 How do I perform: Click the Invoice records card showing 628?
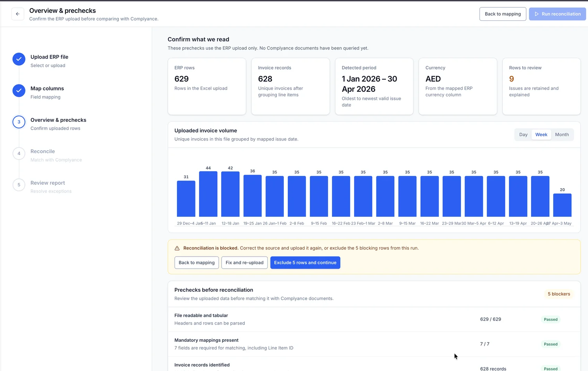290,86
